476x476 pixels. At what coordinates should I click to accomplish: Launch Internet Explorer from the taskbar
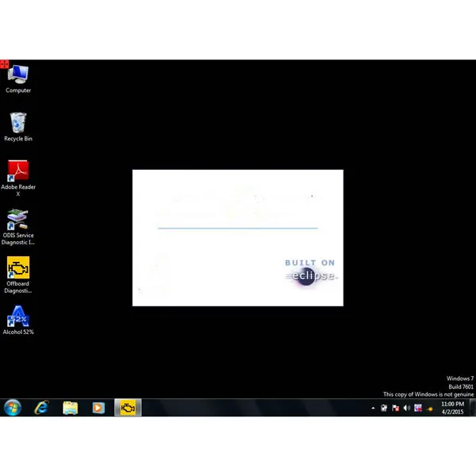(x=41, y=408)
